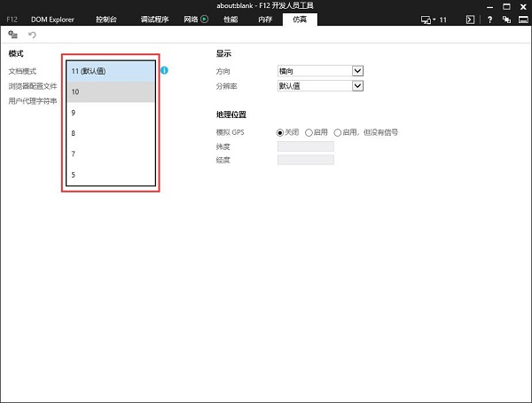Open the 性能 tab
Image resolution: width=532 pixels, height=403 pixels.
click(231, 20)
